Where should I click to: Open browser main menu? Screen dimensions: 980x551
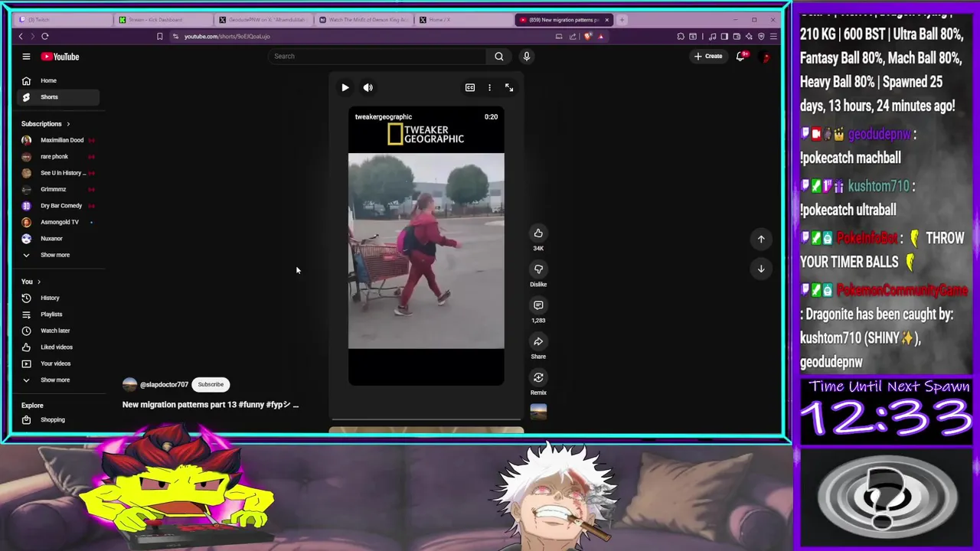coord(773,36)
